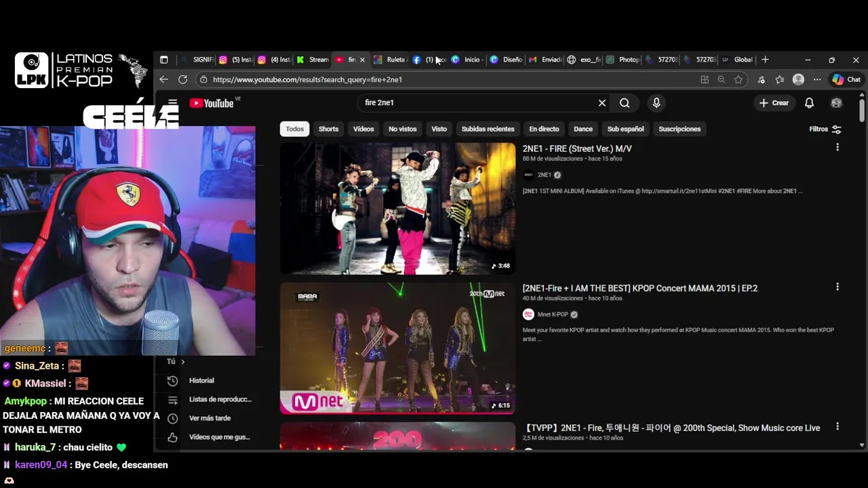Select the No vistos filter chip
The height and width of the screenshot is (488, 868).
[402, 129]
